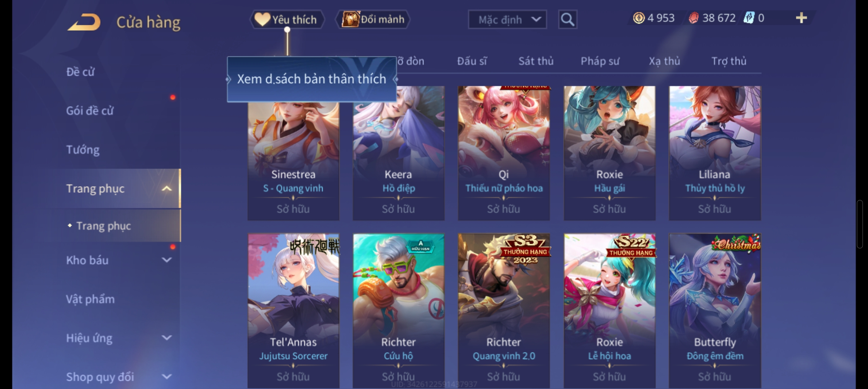Tap the plus icon to add currency
868x389 pixels.
(801, 18)
